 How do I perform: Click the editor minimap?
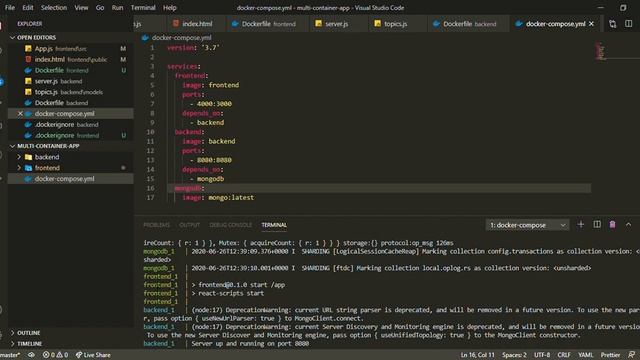click(600, 51)
